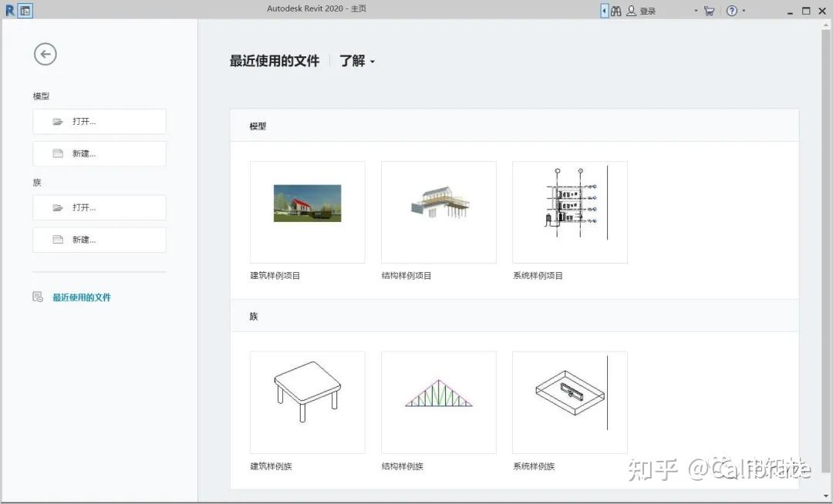Expand the Help dropdown arrow
833x504 pixels.
(744, 11)
